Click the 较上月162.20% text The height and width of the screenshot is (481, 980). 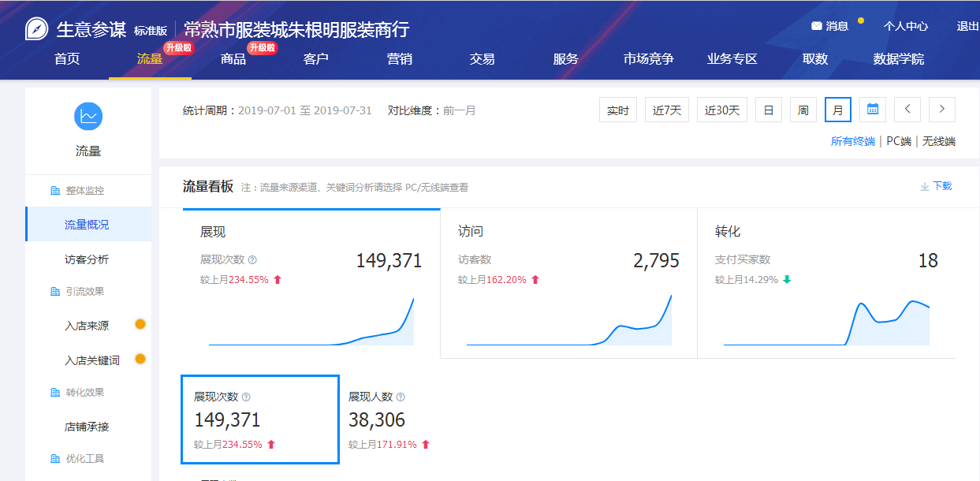[492, 280]
